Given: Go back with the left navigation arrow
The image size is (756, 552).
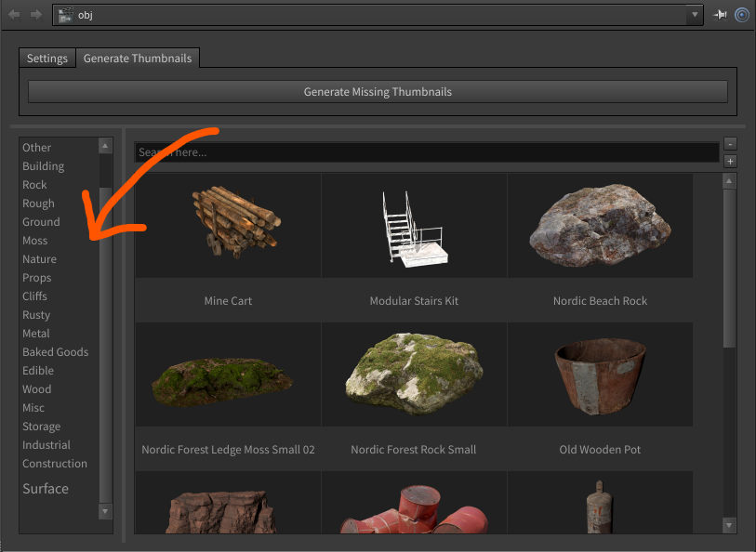Looking at the screenshot, I should click(15, 15).
